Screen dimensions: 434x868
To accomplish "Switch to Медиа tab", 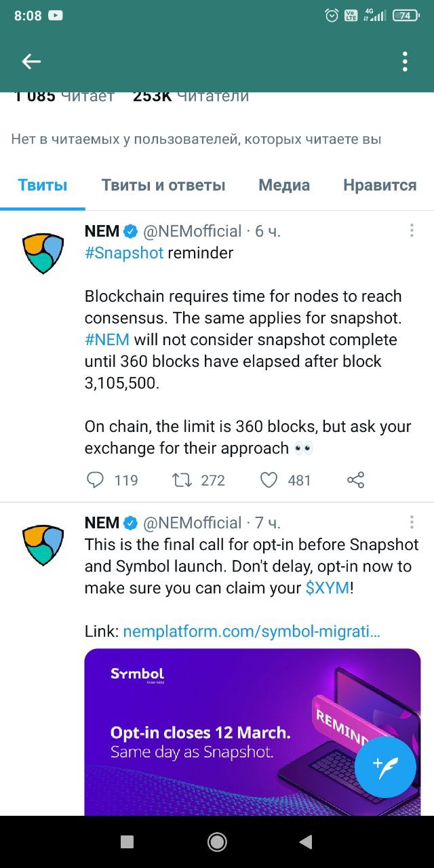I will click(284, 185).
